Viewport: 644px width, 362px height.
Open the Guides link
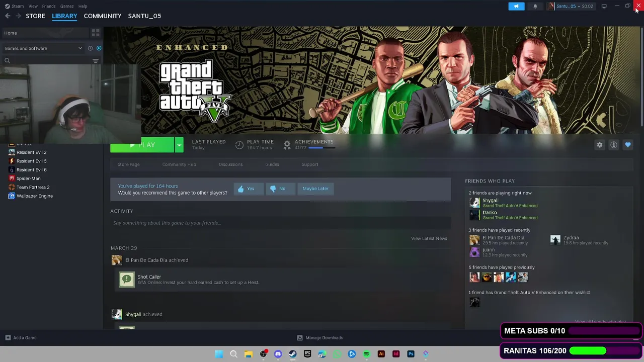(x=272, y=164)
